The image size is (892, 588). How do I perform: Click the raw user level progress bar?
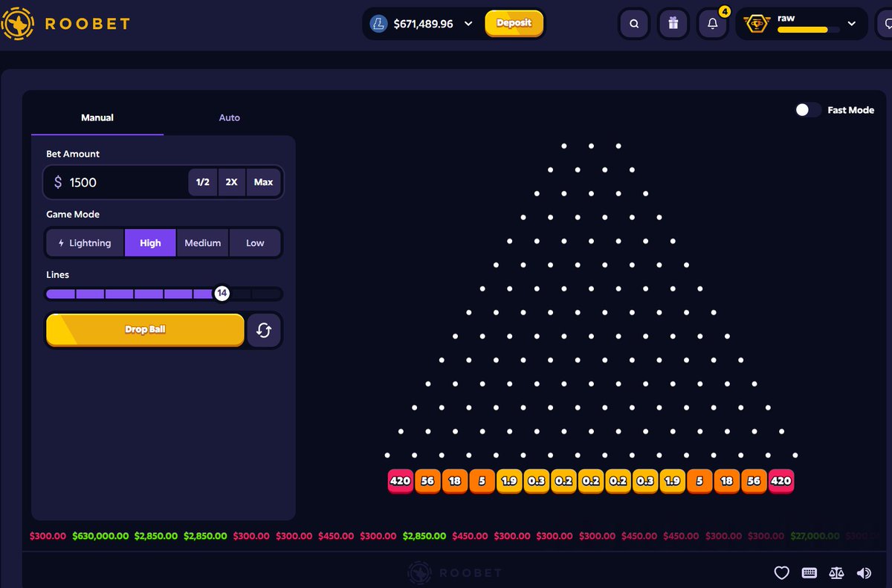pyautogui.click(x=808, y=30)
